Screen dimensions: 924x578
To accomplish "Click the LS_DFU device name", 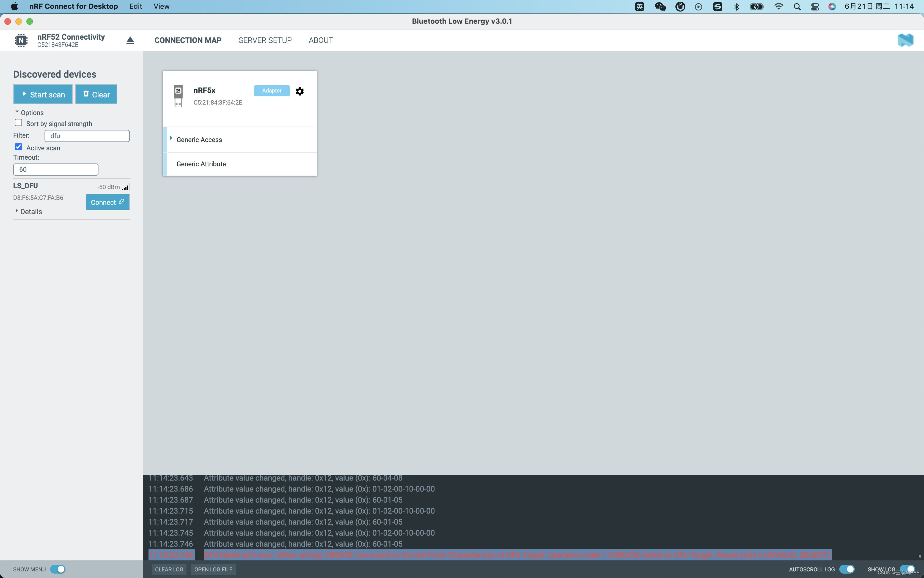I will coord(25,186).
